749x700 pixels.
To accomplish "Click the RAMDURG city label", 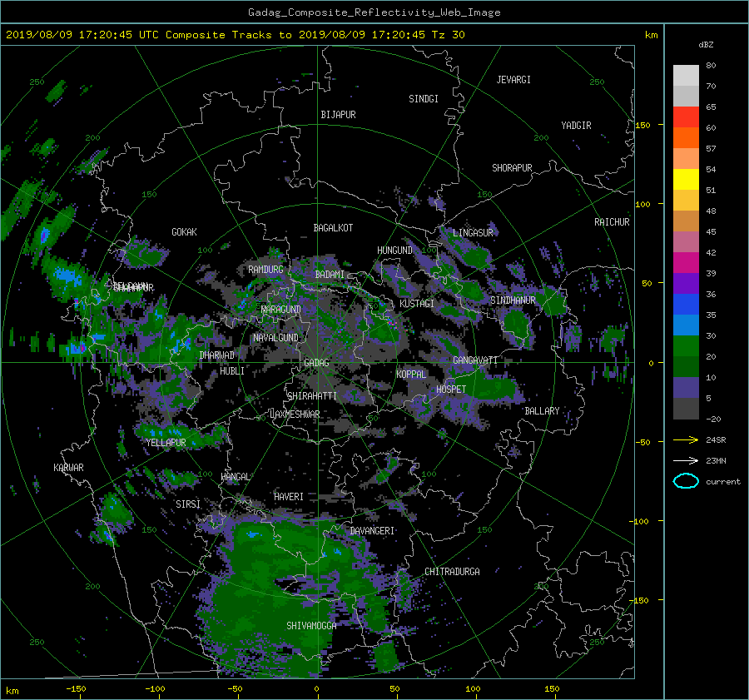I will coord(265,270).
